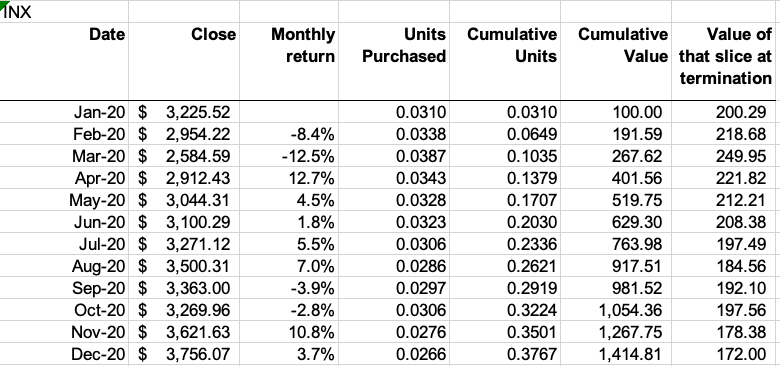
Task: Click the 10.8% monthly return cell
Action: point(289,331)
